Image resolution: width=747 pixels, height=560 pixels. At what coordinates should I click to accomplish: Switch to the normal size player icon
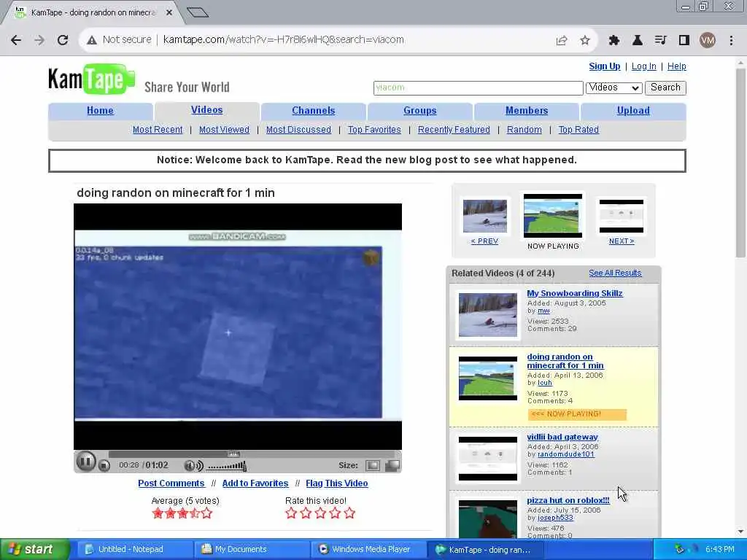(373, 465)
